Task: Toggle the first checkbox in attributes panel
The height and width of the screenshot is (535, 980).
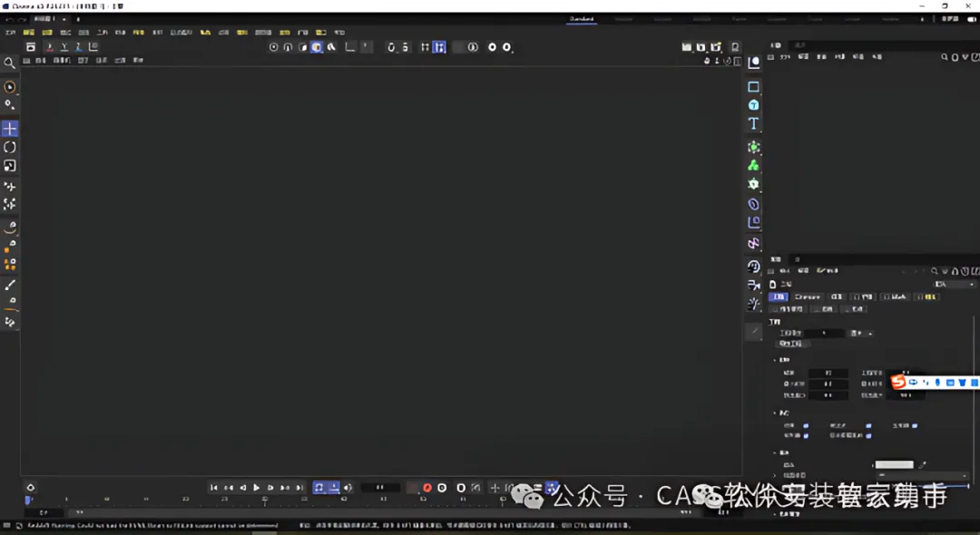Action: point(806,426)
